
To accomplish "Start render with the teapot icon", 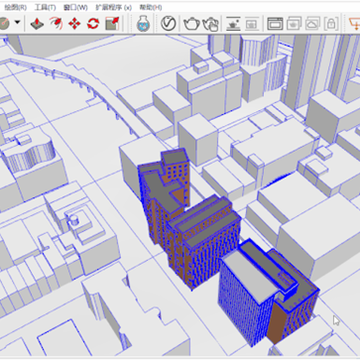I will (192, 24).
